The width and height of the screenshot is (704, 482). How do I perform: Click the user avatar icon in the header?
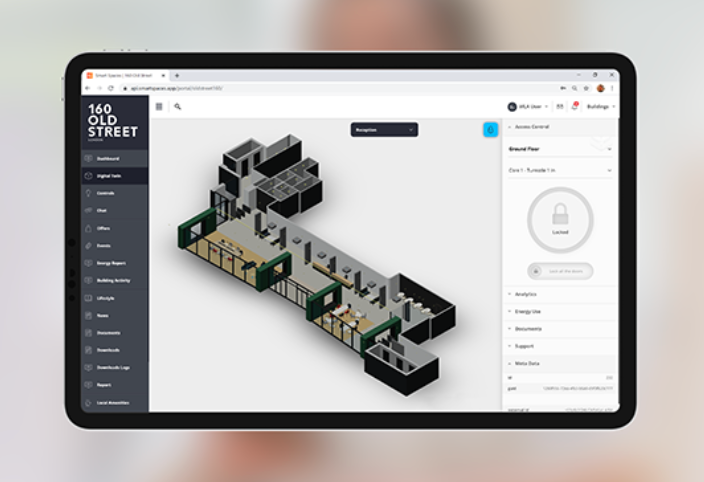click(512, 106)
